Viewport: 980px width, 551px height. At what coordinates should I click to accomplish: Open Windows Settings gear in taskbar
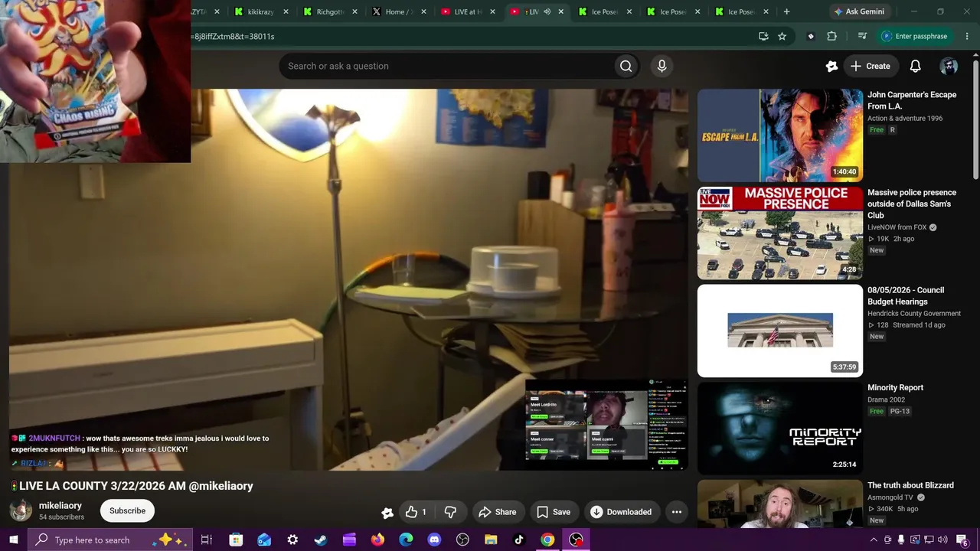(x=292, y=540)
